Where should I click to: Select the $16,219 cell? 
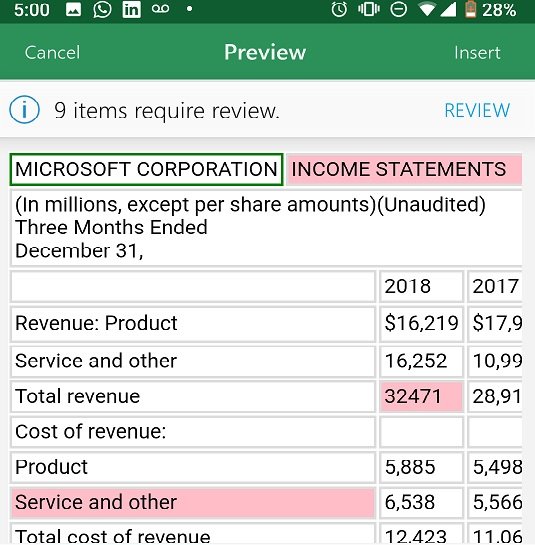[x=421, y=323]
